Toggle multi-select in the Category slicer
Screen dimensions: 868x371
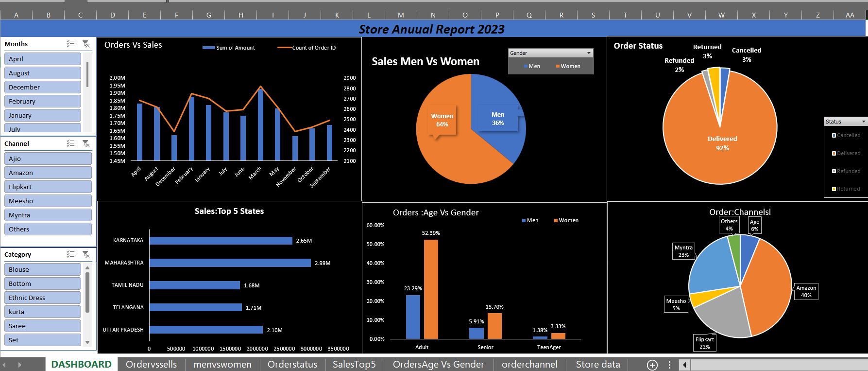coord(70,254)
